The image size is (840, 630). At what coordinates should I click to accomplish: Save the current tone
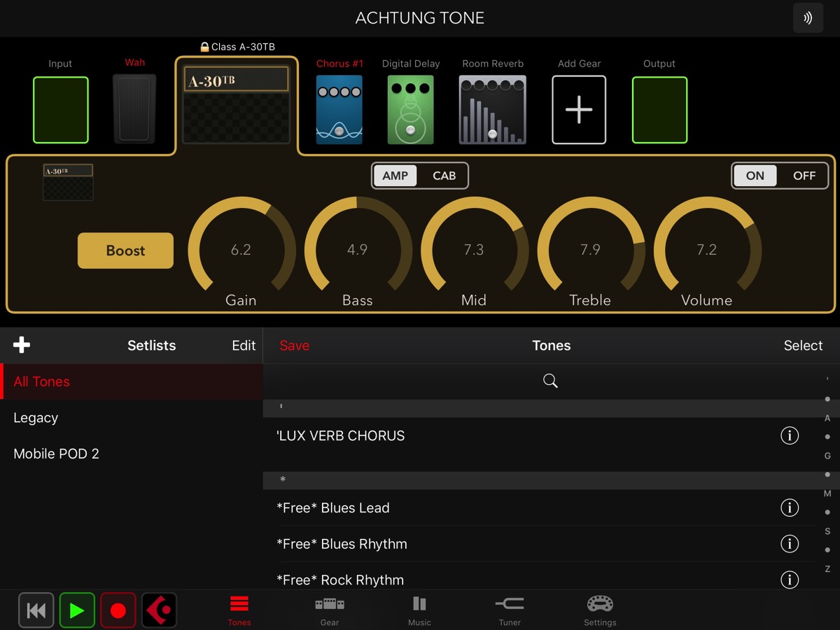click(294, 345)
